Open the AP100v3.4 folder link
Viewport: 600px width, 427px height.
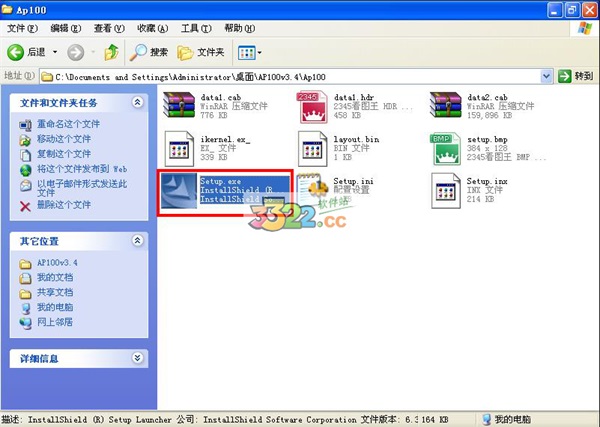[57, 263]
